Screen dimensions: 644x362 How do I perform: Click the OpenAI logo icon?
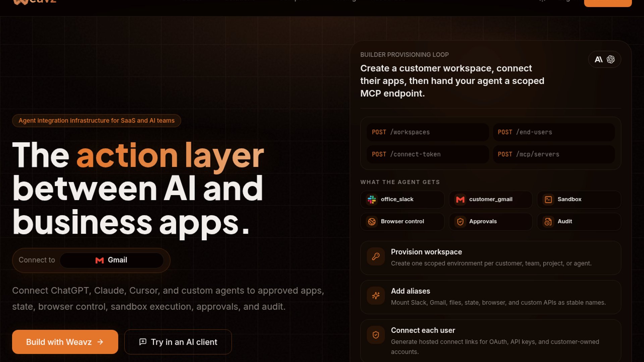click(611, 59)
